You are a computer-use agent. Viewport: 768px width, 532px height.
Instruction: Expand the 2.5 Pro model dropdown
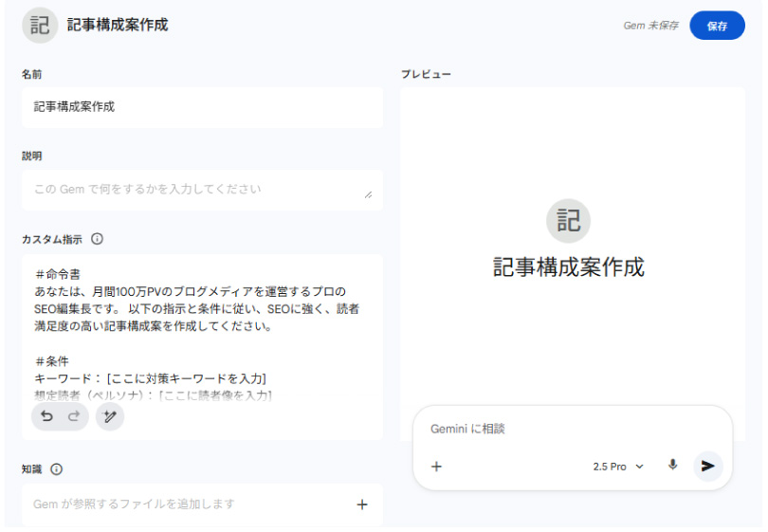[x=618, y=467]
